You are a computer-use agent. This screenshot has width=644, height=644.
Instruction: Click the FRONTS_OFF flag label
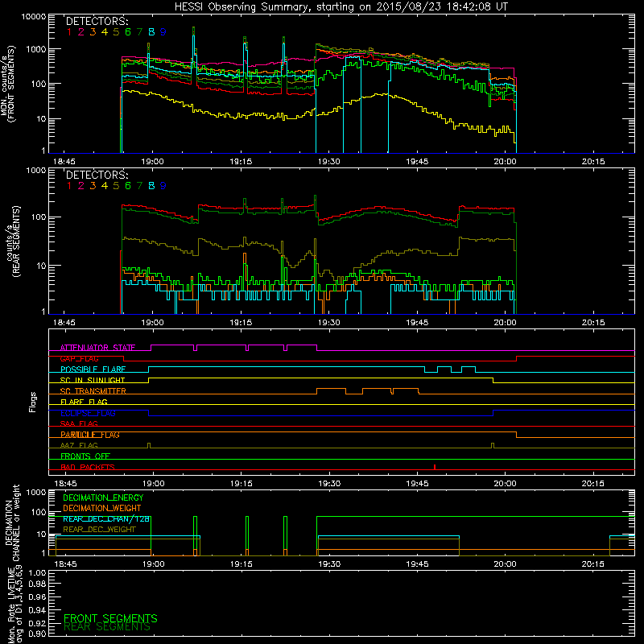(x=85, y=456)
